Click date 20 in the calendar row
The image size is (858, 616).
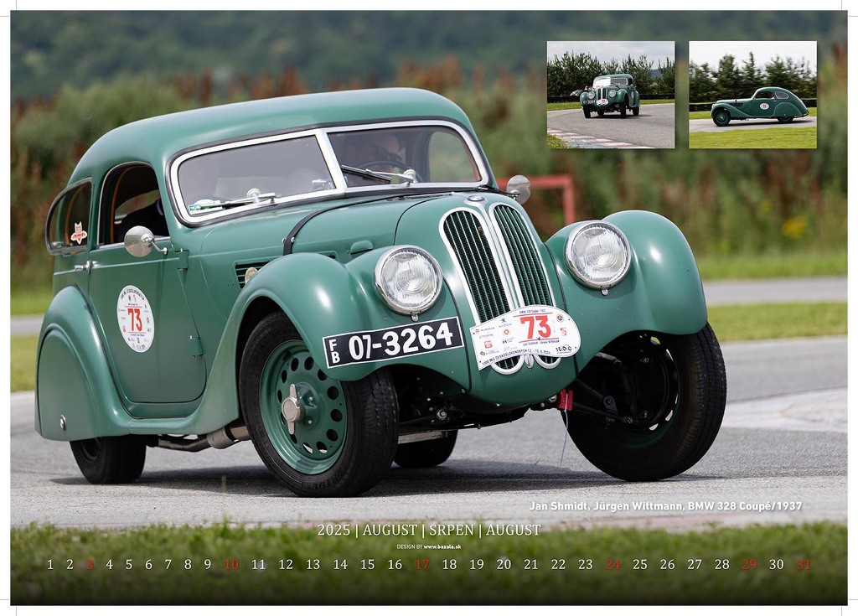[504, 564]
